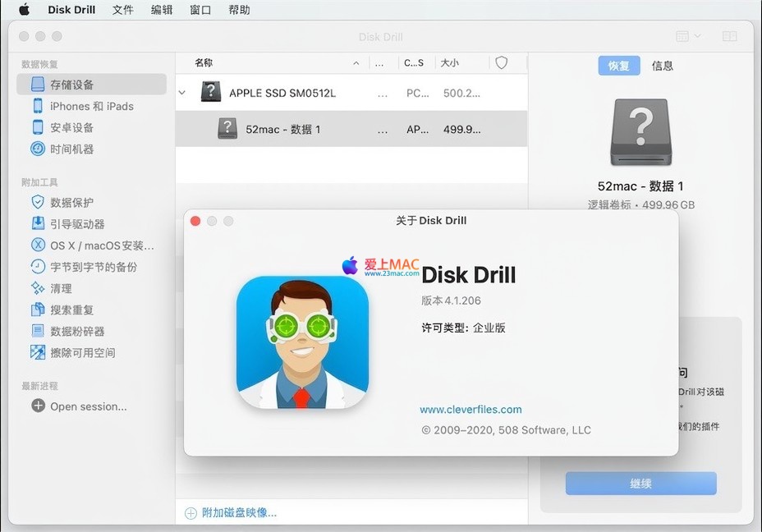Open the Clean up (清理) tool
The height and width of the screenshot is (532, 762).
coord(61,288)
